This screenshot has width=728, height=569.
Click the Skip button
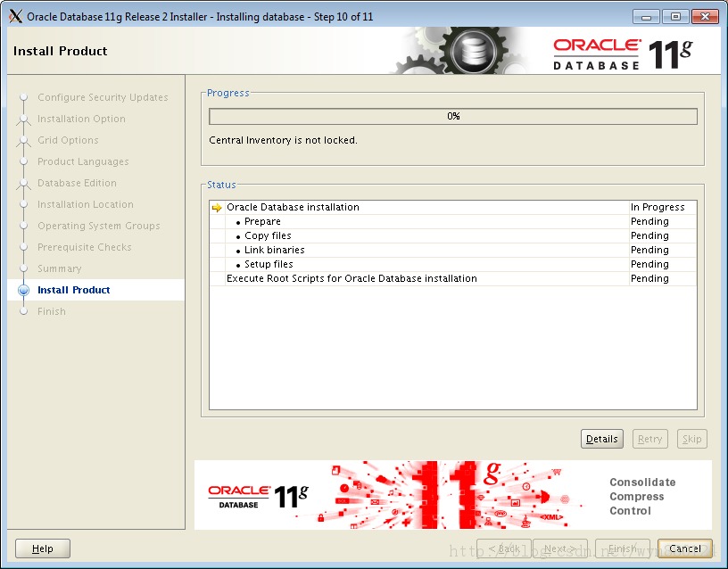pyautogui.click(x=691, y=439)
